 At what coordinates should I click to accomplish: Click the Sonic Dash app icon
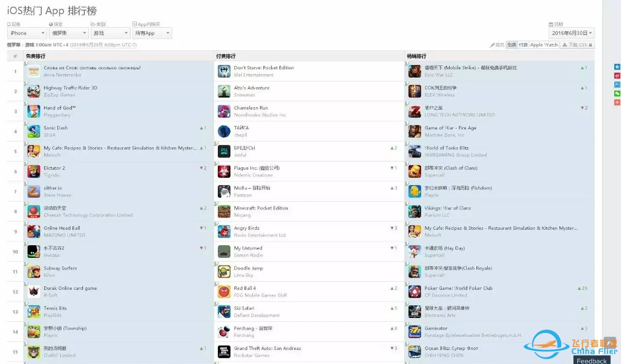coord(34,131)
